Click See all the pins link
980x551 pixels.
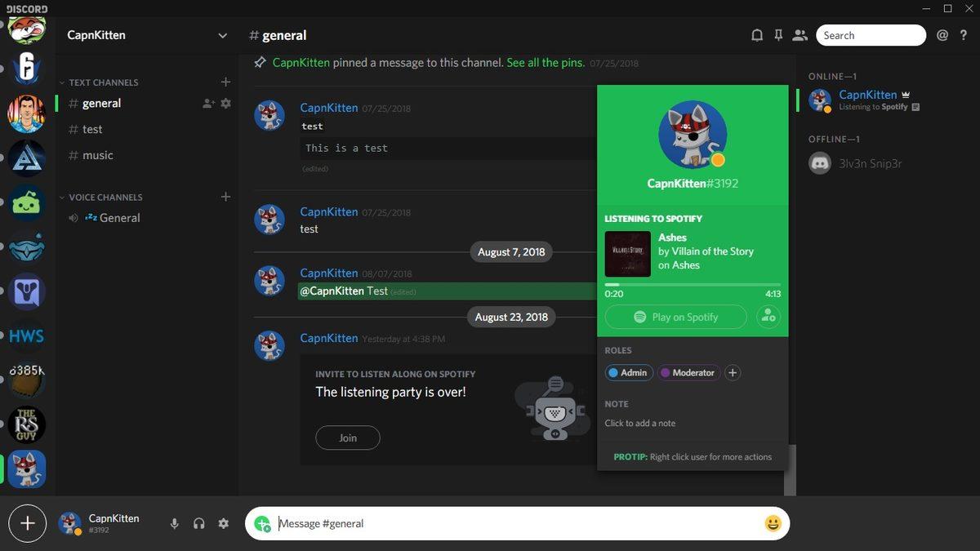pos(546,62)
